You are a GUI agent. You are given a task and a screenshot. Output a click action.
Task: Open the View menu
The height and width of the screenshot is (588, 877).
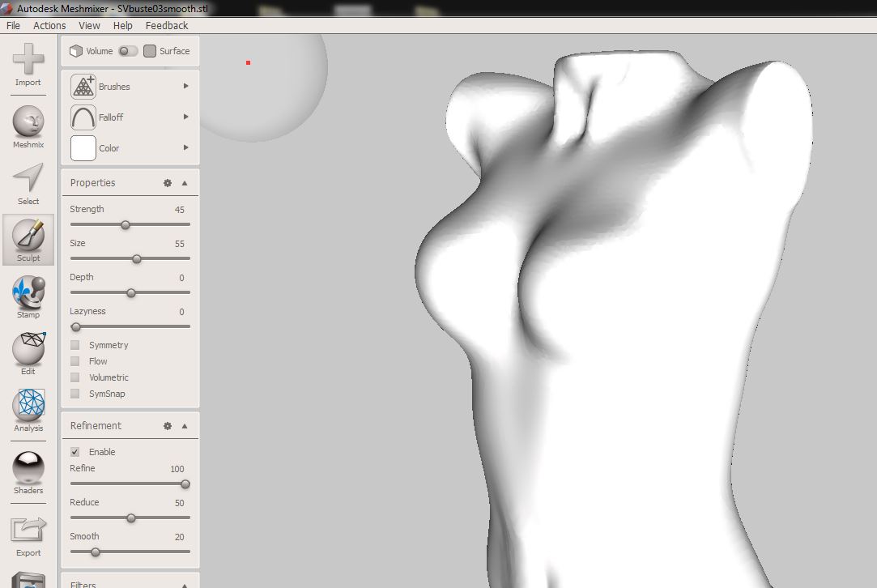[89, 26]
